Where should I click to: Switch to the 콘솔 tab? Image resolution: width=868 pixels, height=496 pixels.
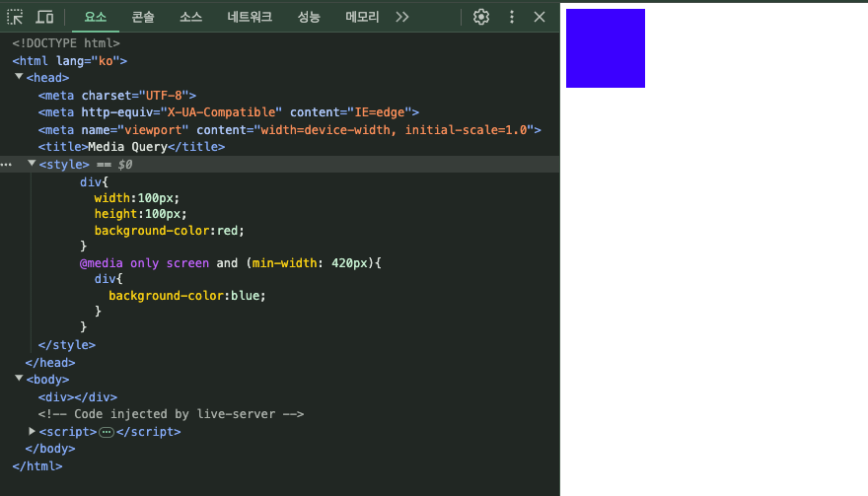[143, 17]
